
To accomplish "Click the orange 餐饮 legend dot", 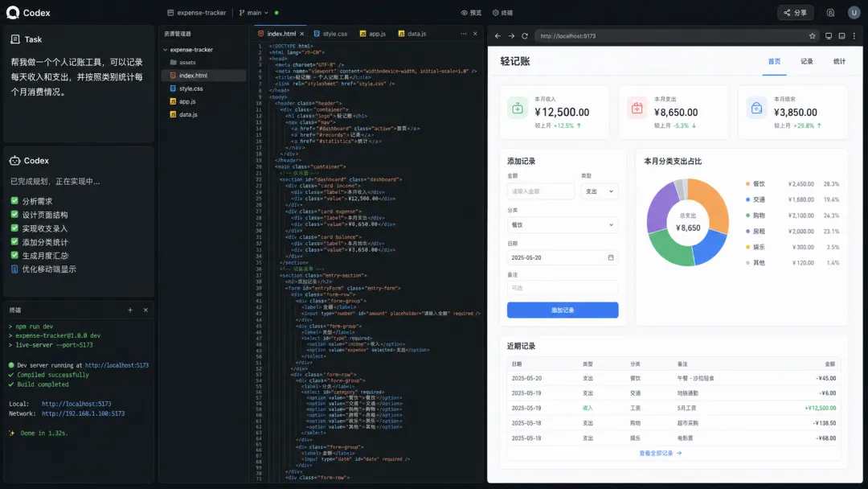I will [x=748, y=184].
